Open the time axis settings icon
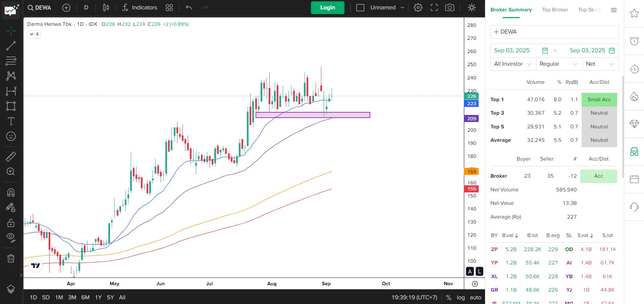The width and height of the screenshot is (644, 304). (475, 284)
